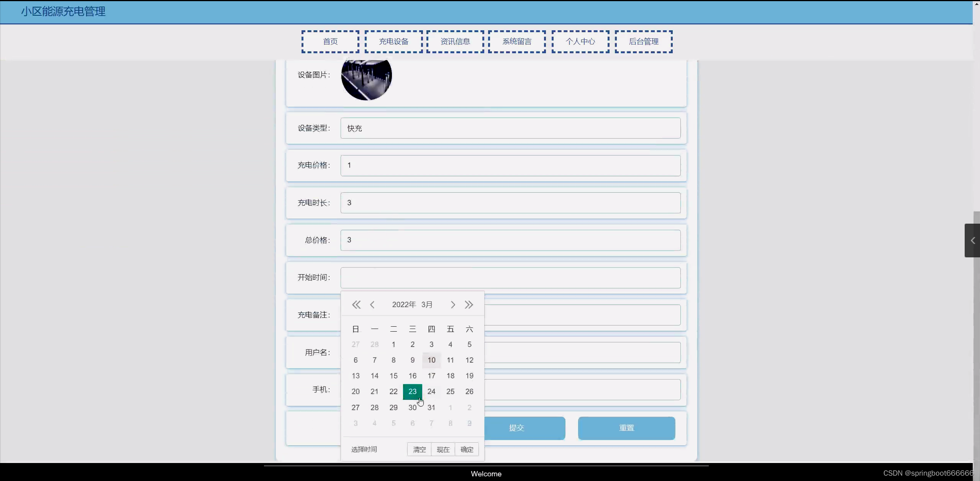Screen dimensions: 980x481
Task: Confirm date with 确定 button
Action: click(x=467, y=450)
